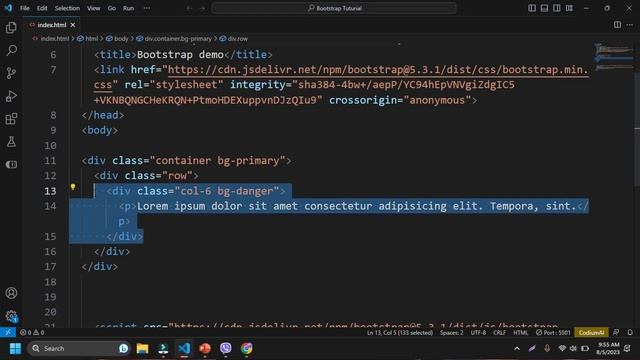Close the index.html tab

pyautogui.click(x=73, y=25)
